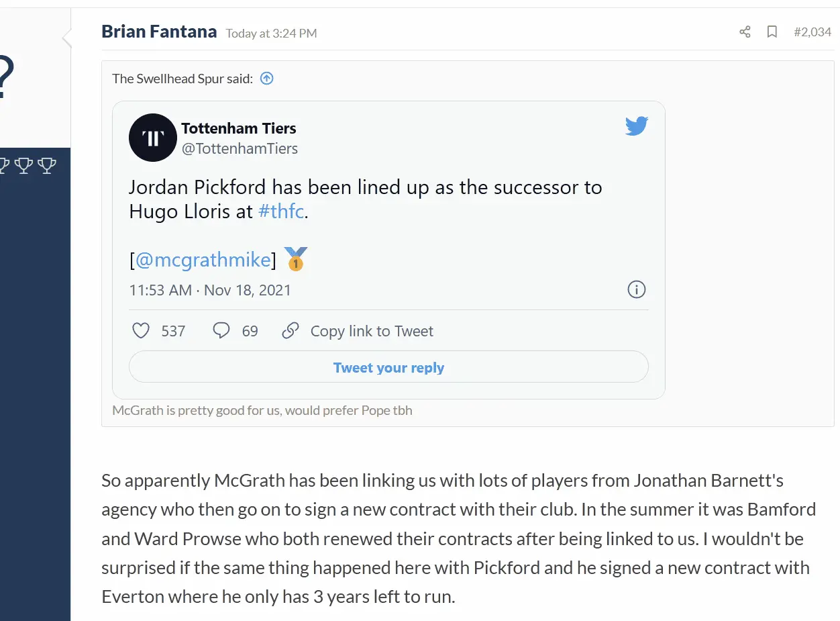
Task: Jump to the quoted post using the up-arrow icon
Action: click(x=267, y=79)
